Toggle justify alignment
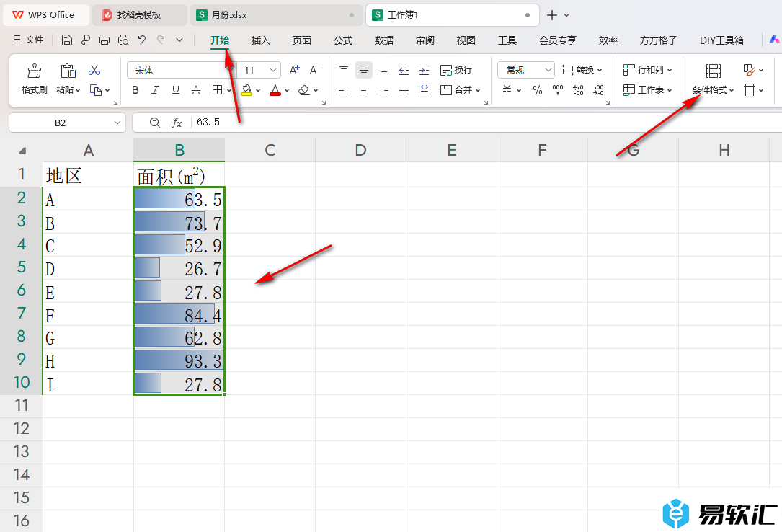Viewport: 782px width, 532px height. 404,90
